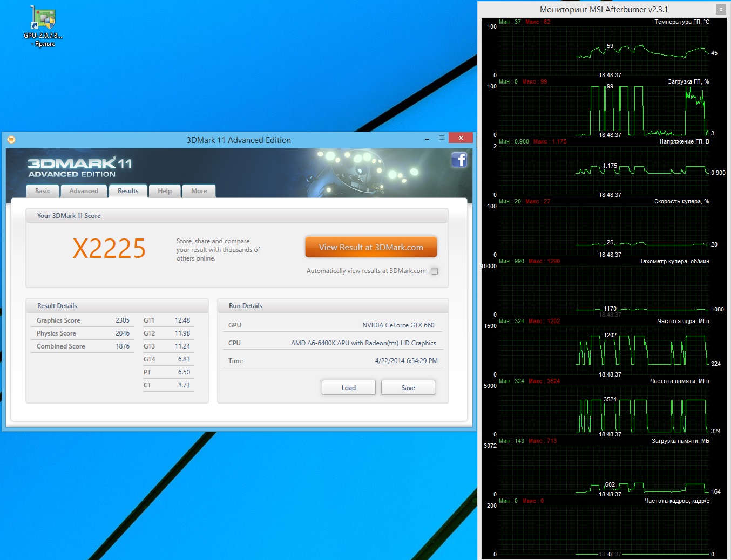
Task: Click the Скорость кулера, % label
Action: [682, 202]
